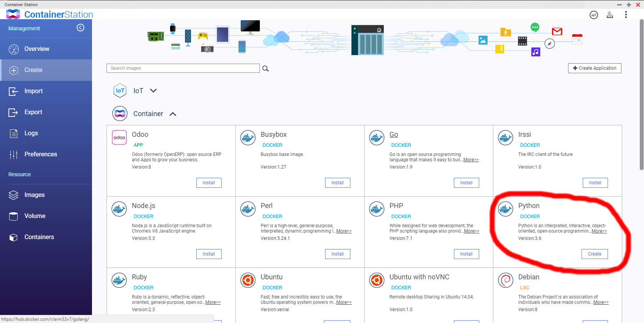Click the PHP docker whale icon
The width and height of the screenshot is (644, 323).
point(377,209)
